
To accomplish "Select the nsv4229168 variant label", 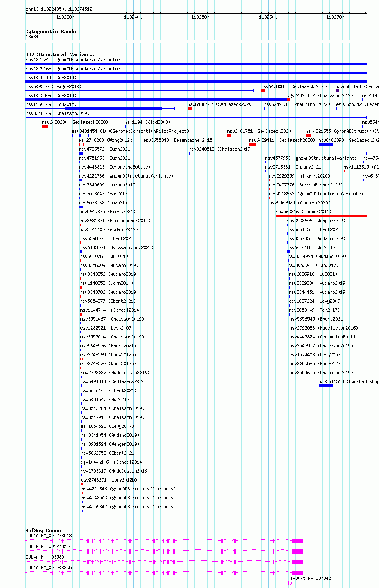I will coord(73,69).
